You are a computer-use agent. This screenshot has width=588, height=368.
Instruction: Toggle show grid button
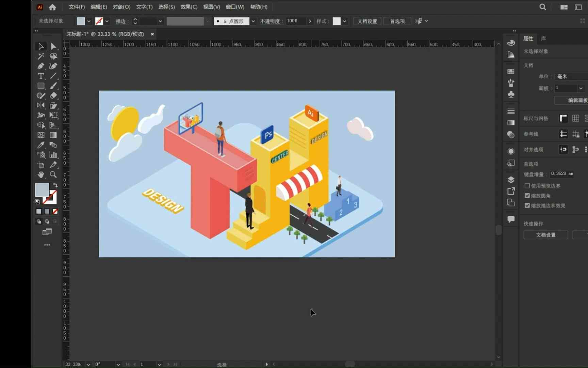[x=576, y=118]
